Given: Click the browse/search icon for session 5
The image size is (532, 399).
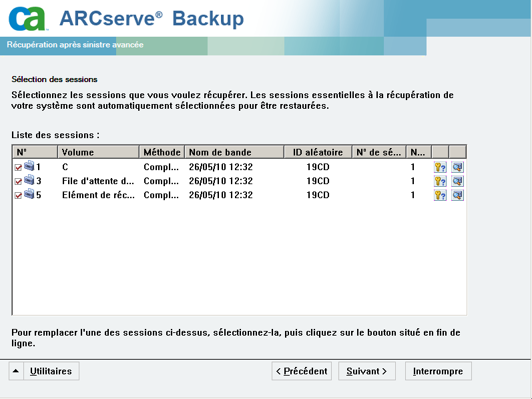Looking at the screenshot, I should point(457,195).
